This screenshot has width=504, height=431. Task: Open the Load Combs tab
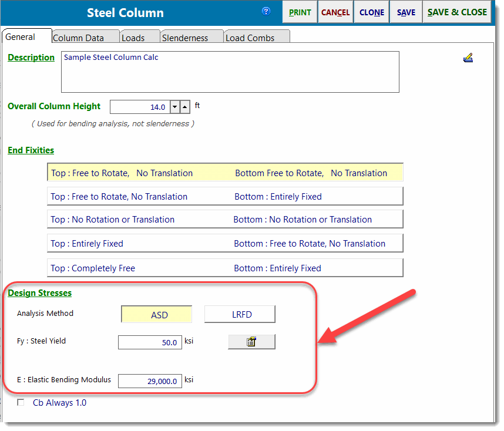250,38
